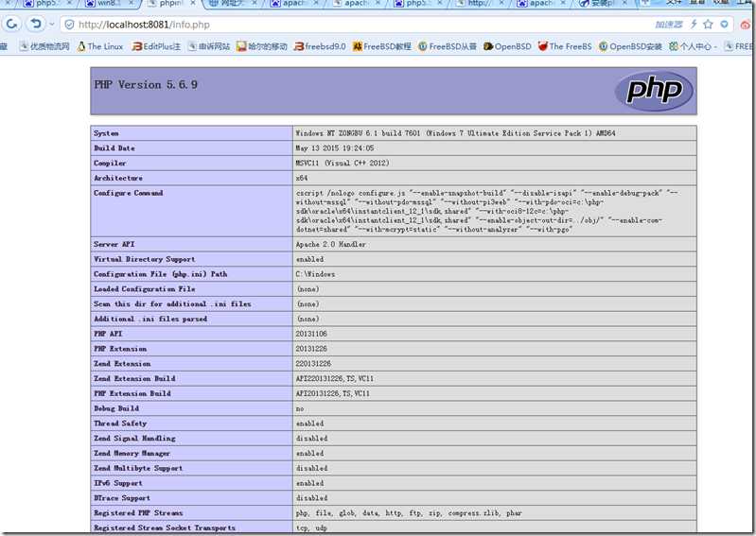This screenshot has height=536, width=756.
Task: Click the security shield icon in address bar
Action: (69, 24)
